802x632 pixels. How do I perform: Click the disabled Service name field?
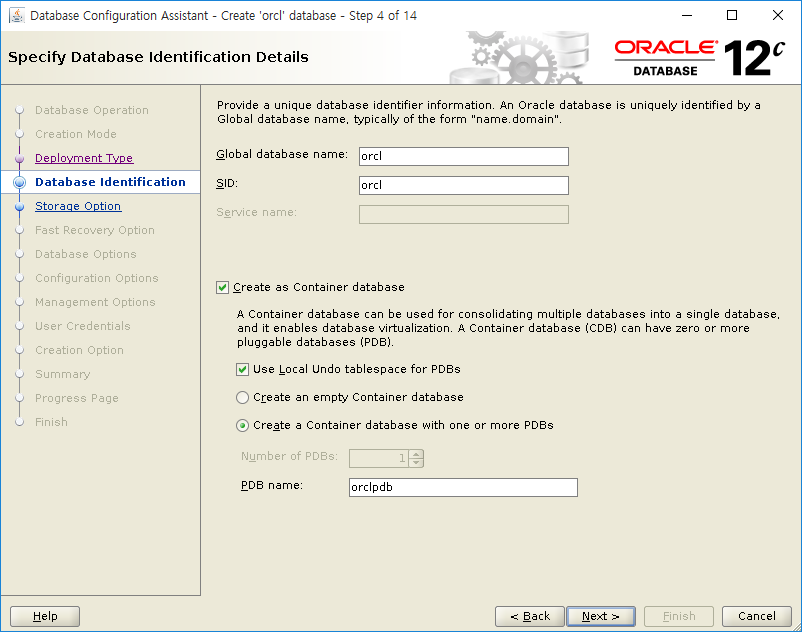(x=463, y=214)
